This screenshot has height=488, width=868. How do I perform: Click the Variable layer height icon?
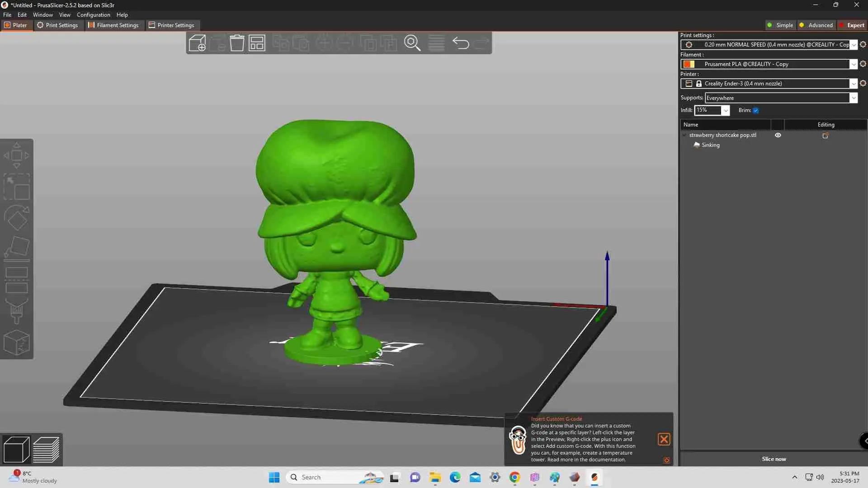(x=436, y=43)
